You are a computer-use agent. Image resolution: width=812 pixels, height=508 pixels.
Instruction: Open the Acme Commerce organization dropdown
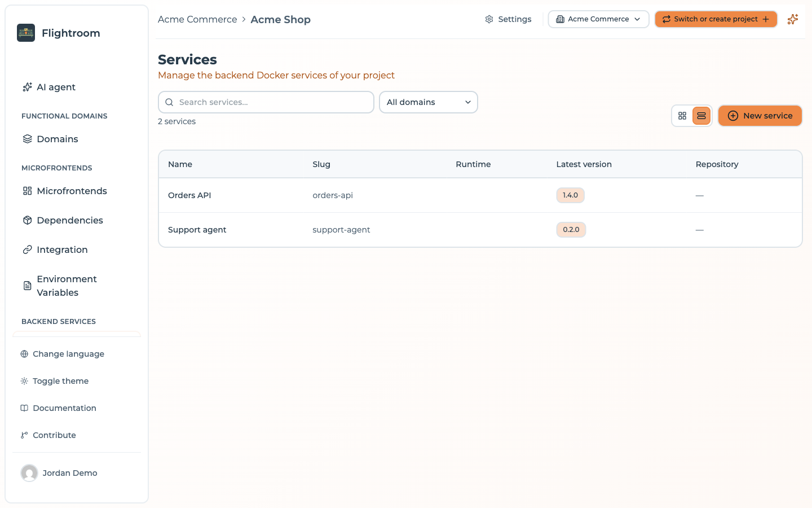[598, 19]
